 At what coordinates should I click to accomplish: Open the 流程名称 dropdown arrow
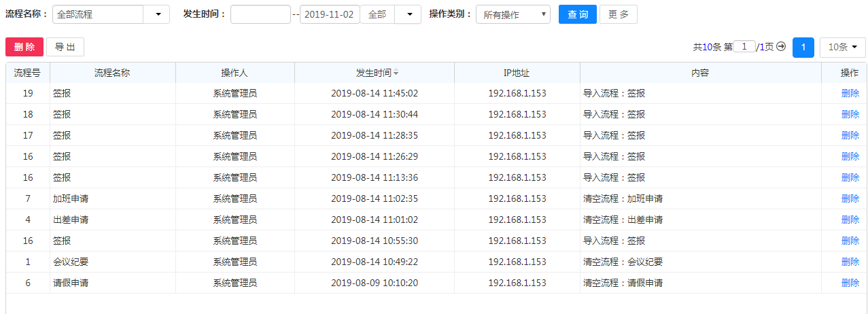click(158, 14)
